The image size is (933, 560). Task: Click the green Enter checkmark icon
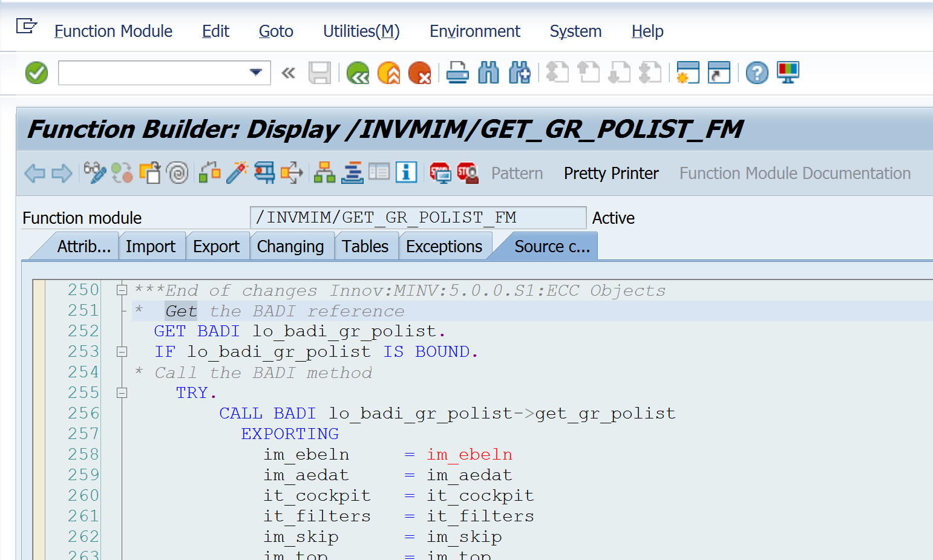click(36, 73)
